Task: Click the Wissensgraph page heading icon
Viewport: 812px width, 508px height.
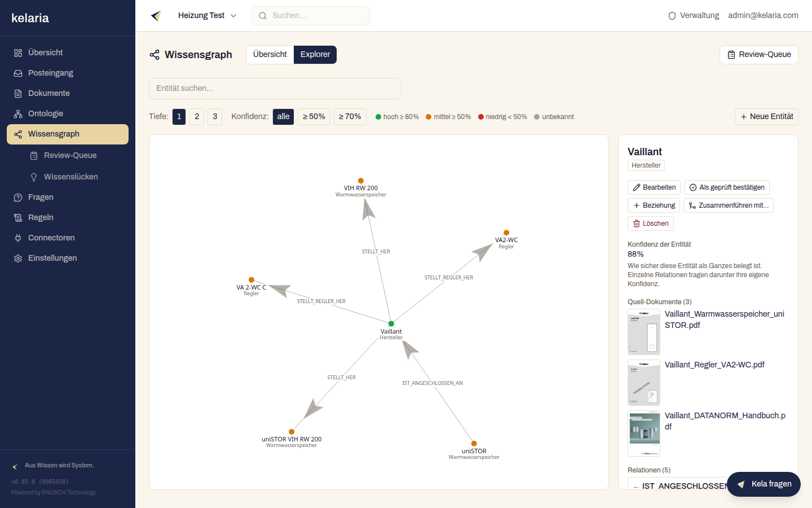Action: click(155, 55)
